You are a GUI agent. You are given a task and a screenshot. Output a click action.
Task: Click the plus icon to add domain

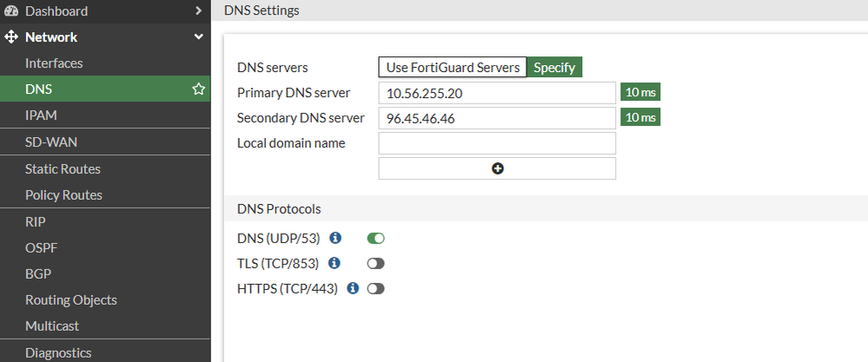tap(497, 168)
